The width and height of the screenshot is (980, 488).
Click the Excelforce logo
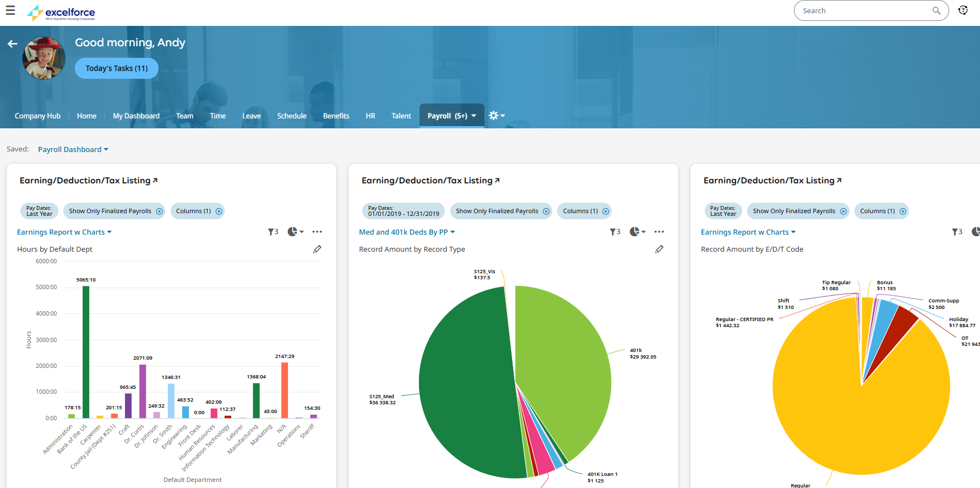point(61,12)
